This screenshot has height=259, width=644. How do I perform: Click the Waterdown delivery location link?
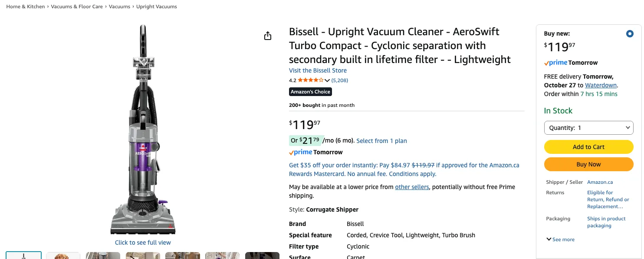coord(601,85)
